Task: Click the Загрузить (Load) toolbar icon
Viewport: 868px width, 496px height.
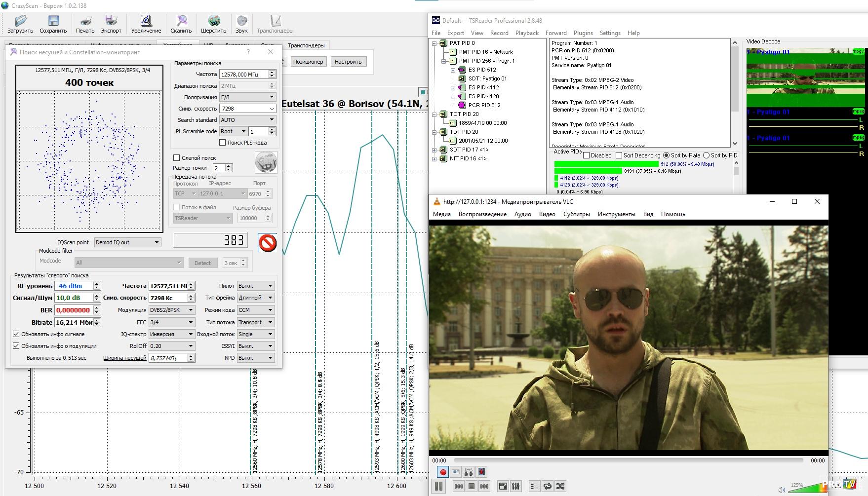Action: tap(20, 23)
